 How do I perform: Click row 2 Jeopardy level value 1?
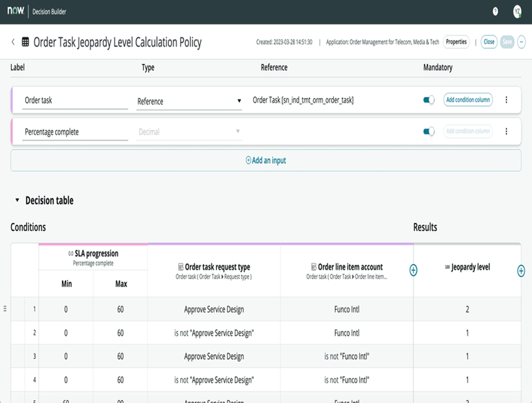(x=467, y=333)
